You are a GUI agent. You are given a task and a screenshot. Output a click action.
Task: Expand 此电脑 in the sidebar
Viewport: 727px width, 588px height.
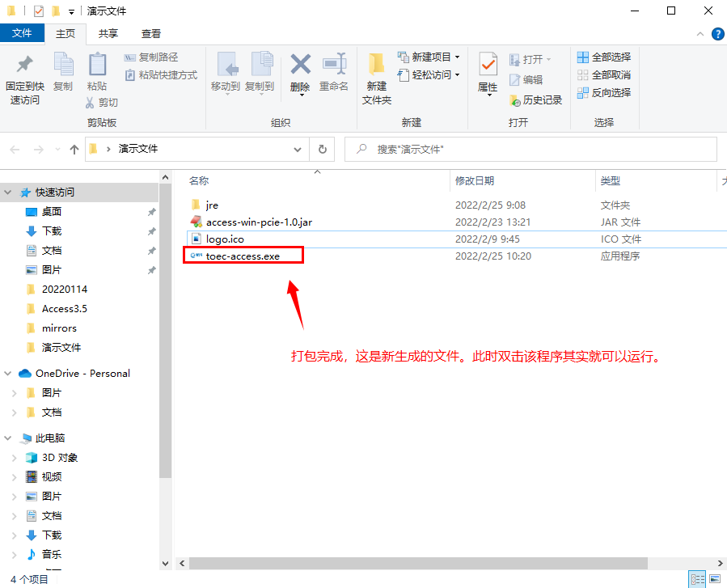pyautogui.click(x=7, y=438)
